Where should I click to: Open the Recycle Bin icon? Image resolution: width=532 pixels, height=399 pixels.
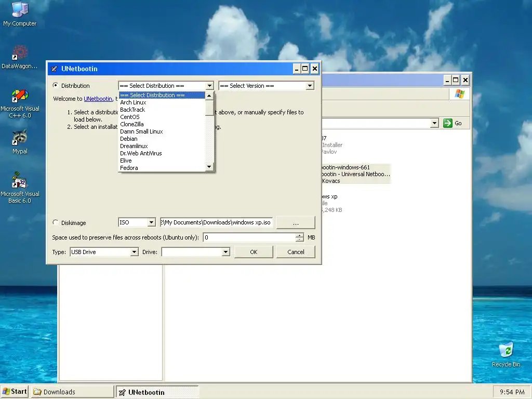506,355
